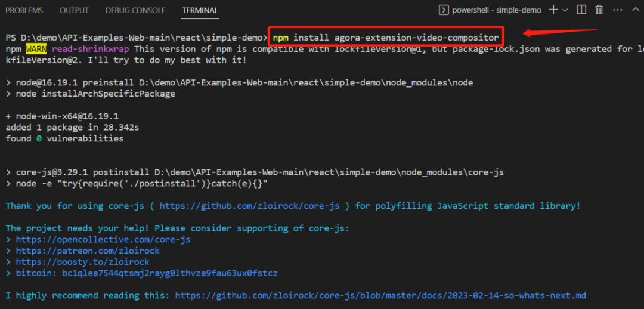This screenshot has width=644, height=309.
Task: Follow the patreon.com/zloirock link
Action: pos(88,250)
